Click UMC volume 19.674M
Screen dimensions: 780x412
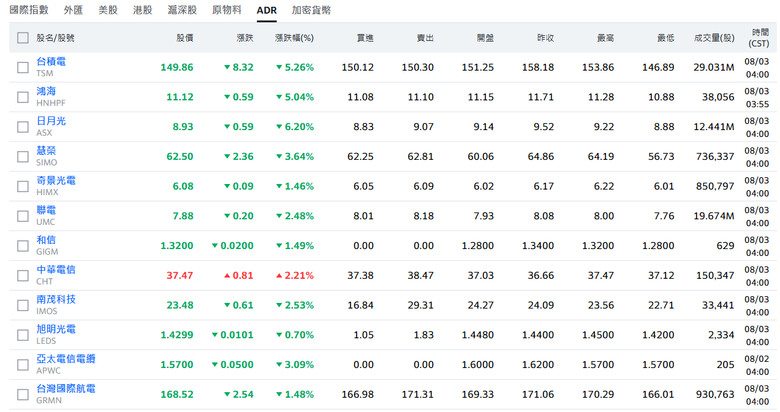point(714,216)
